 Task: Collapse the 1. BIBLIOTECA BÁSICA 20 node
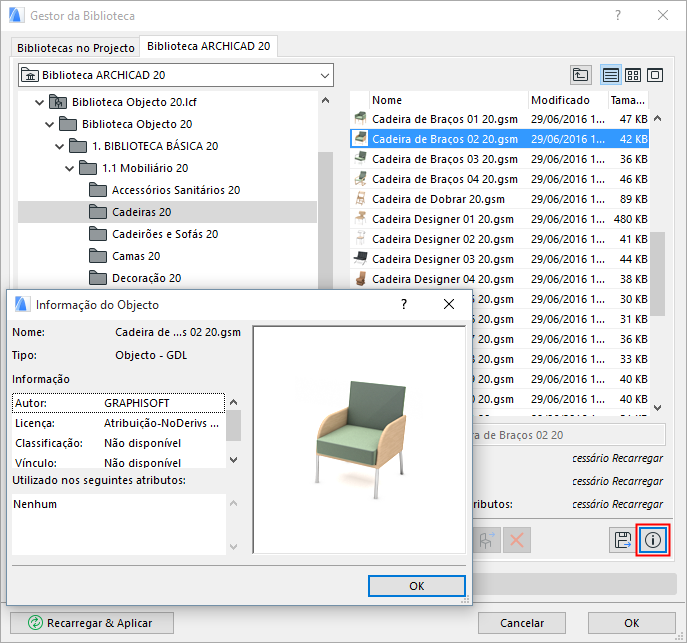[60, 146]
